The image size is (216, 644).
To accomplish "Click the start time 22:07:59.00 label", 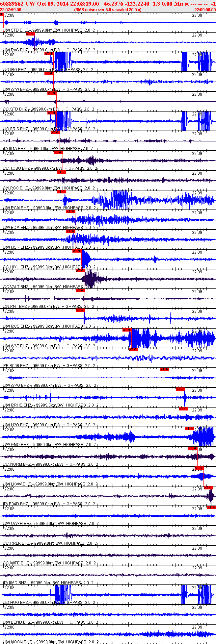I will coord(11,10).
